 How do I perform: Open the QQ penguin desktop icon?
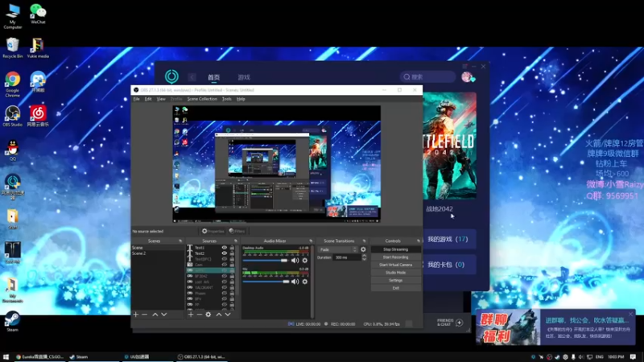click(12, 150)
